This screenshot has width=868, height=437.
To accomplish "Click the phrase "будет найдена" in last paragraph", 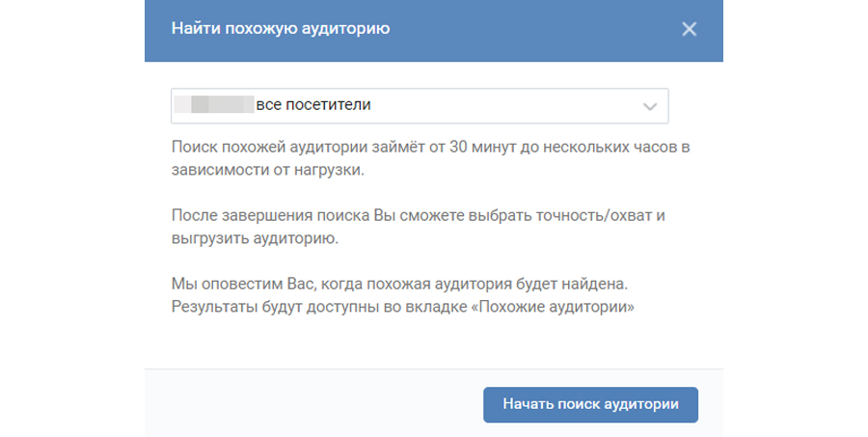I will click(x=592, y=287).
